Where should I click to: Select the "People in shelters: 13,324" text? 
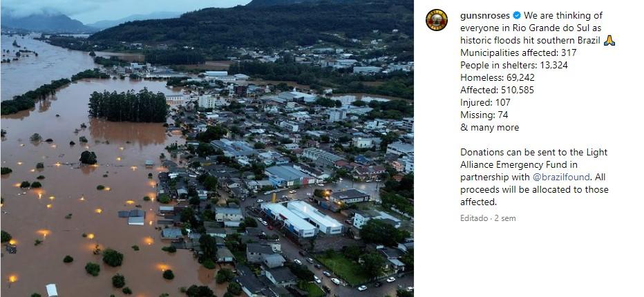pyautogui.click(x=514, y=65)
